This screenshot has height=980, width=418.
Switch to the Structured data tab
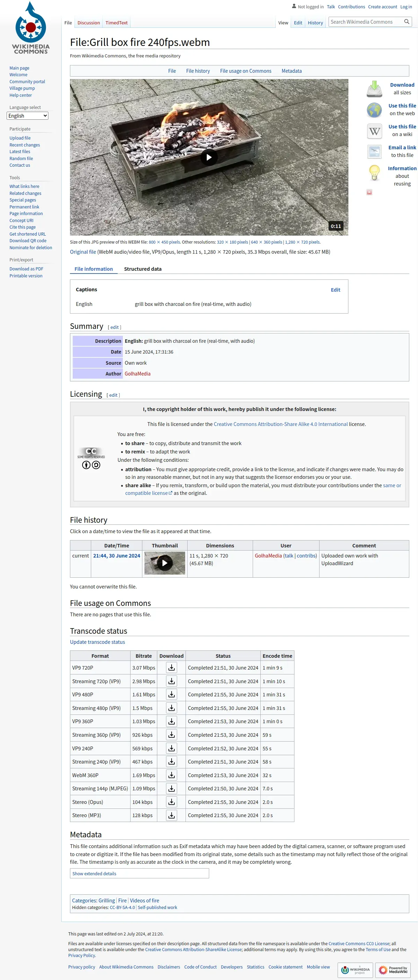[x=143, y=269]
